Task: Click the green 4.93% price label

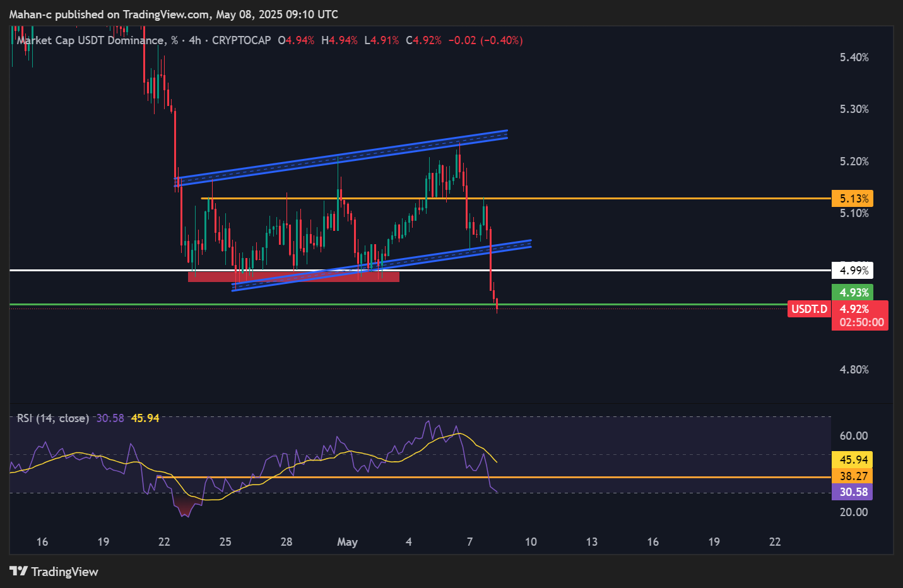Action: [x=853, y=293]
